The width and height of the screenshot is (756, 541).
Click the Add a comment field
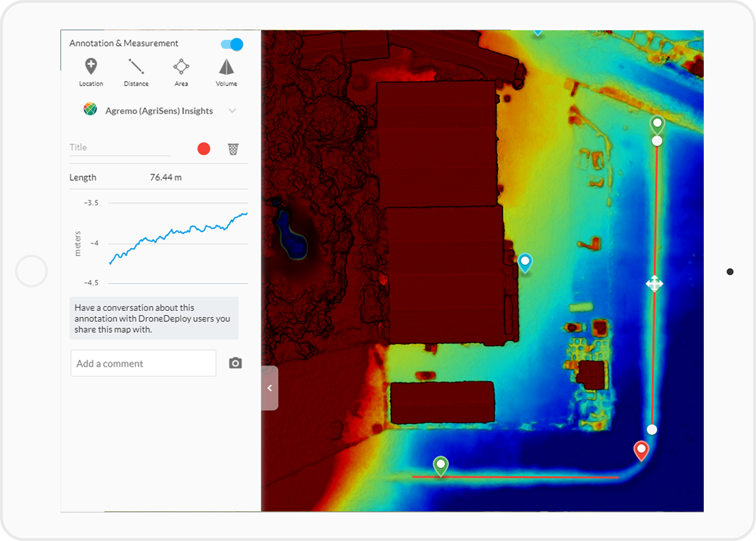pyautogui.click(x=143, y=363)
